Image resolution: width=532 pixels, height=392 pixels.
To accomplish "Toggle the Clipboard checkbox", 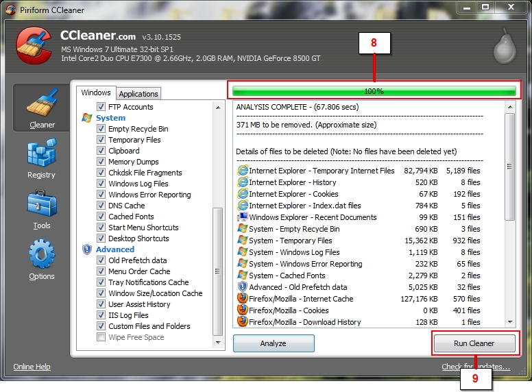I will pos(101,150).
